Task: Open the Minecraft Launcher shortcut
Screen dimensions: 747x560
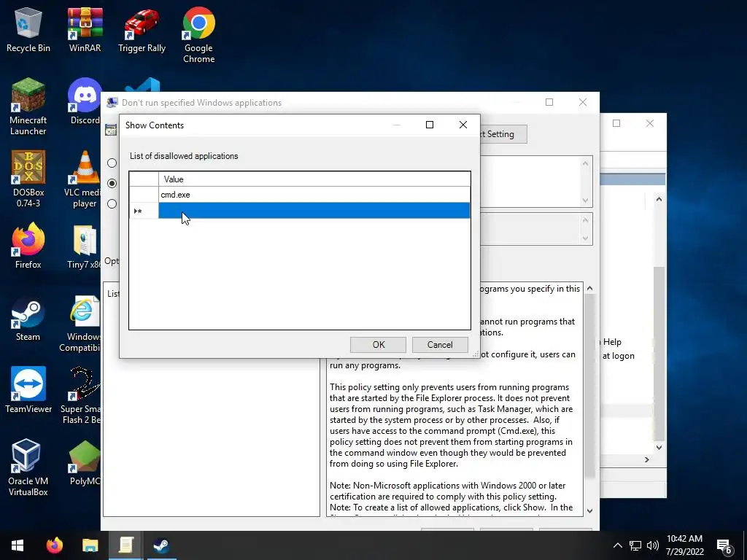Action: pos(28,107)
